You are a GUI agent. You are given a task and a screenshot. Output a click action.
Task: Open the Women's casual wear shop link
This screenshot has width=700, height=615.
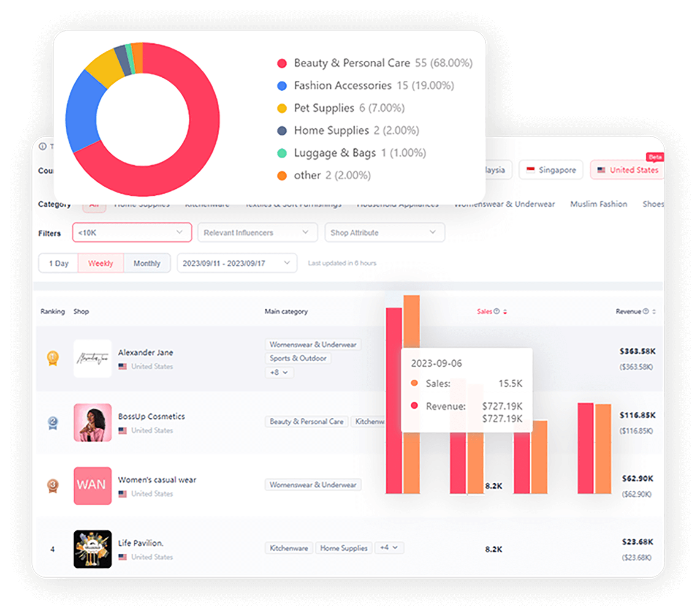coord(157,480)
